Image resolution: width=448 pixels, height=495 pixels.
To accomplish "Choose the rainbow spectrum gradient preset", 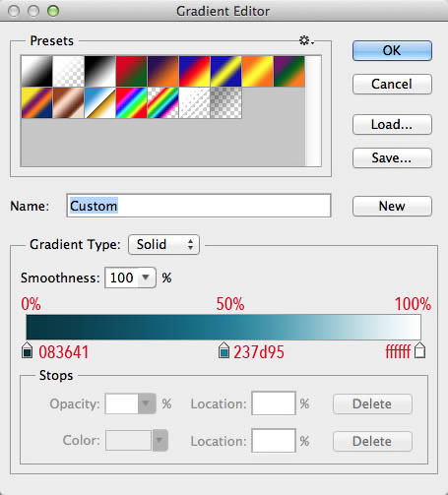I will point(131,102).
